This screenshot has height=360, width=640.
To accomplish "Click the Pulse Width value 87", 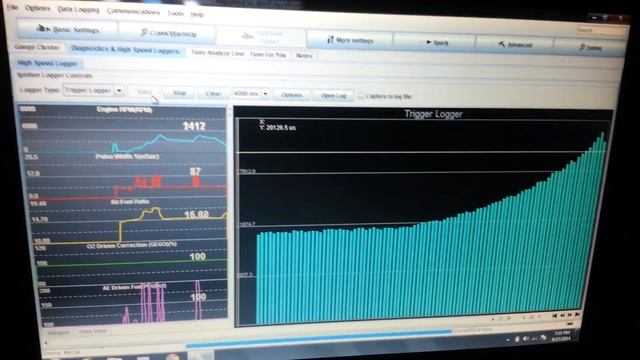I will pyautogui.click(x=196, y=172).
